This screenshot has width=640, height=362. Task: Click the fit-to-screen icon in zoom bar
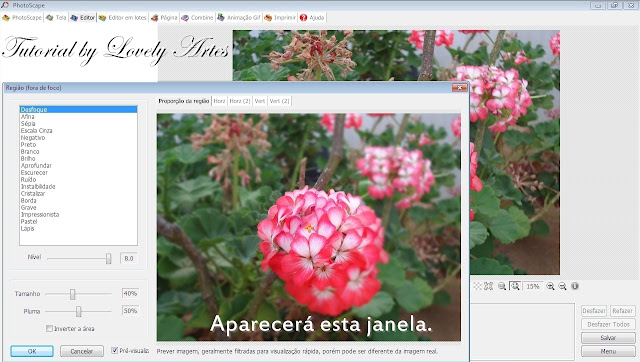pos(489,286)
